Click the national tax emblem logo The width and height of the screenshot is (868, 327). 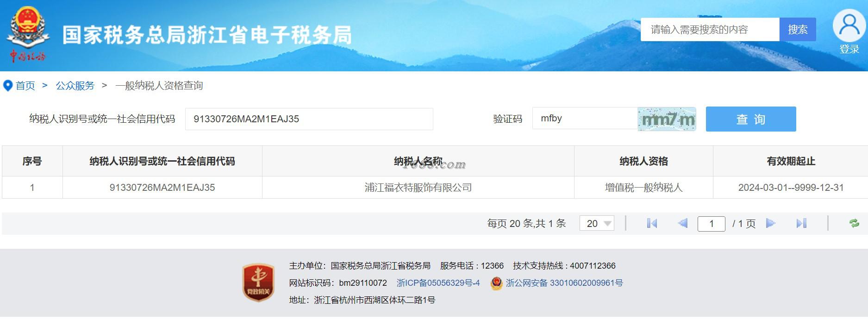click(27, 34)
